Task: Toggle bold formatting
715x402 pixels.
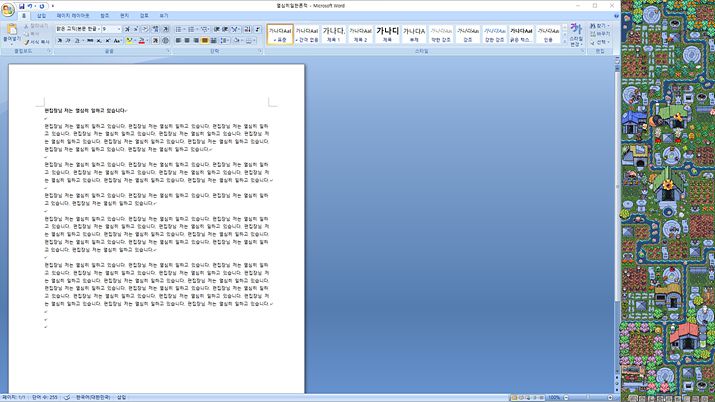Action: [x=60, y=41]
